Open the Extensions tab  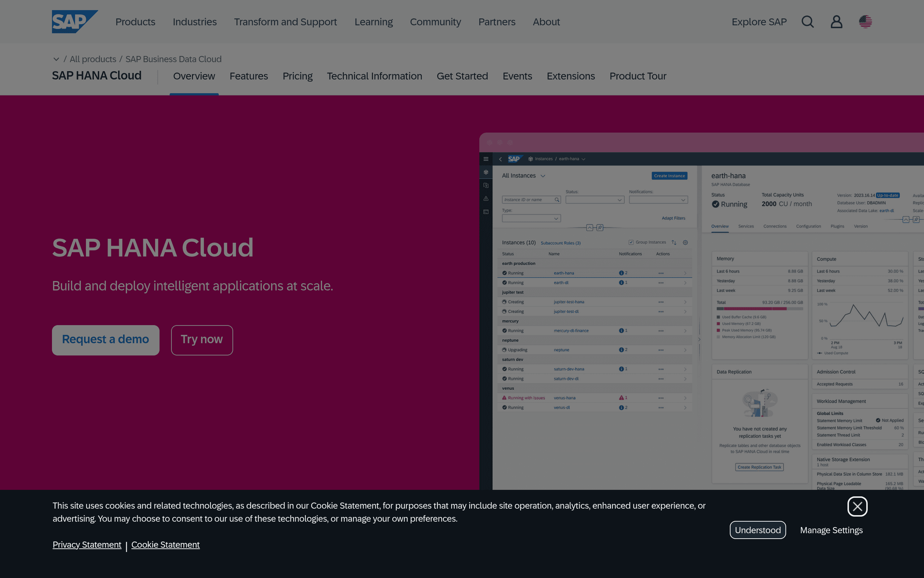click(570, 76)
